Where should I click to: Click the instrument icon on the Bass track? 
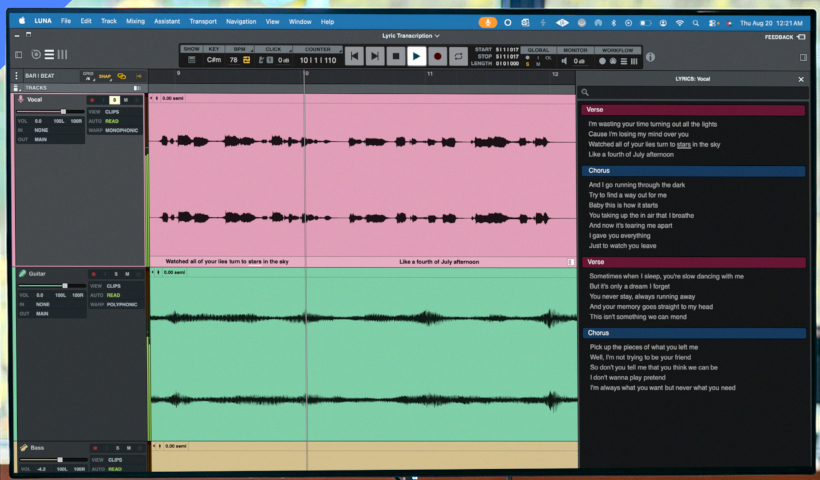coord(24,448)
